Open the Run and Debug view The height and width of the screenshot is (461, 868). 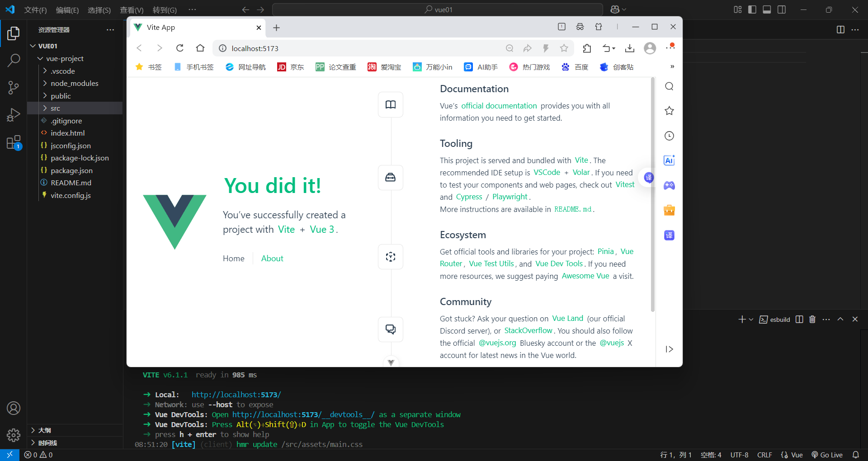pyautogui.click(x=14, y=115)
